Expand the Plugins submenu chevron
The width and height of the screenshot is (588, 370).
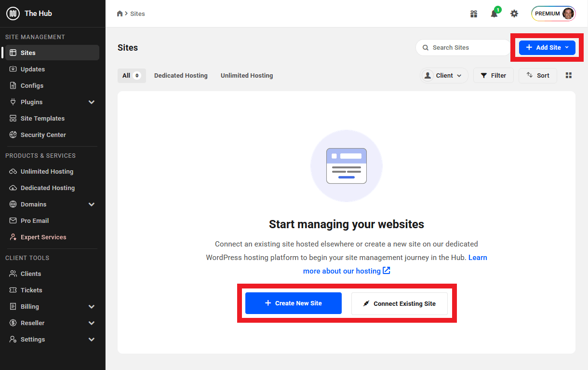coord(92,102)
